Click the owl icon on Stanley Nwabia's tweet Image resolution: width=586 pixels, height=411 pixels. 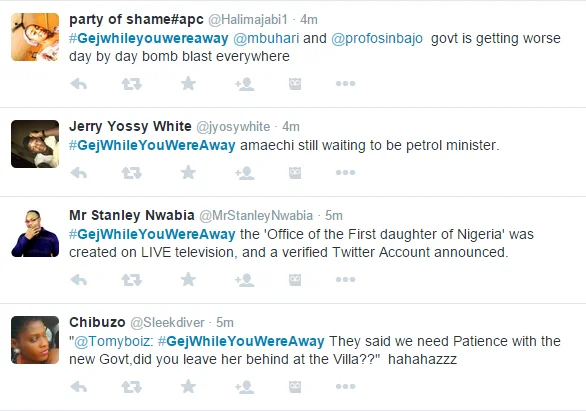[x=295, y=279]
